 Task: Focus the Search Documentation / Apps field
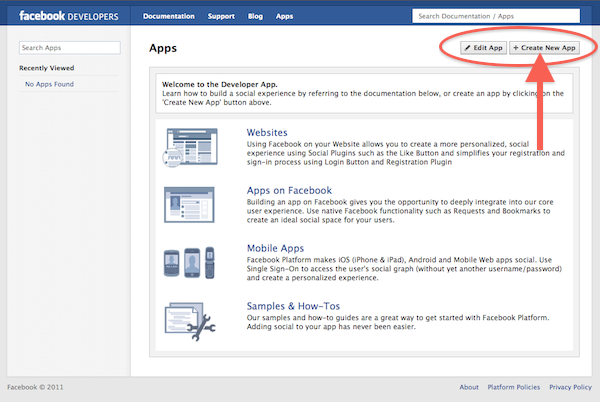(x=496, y=16)
